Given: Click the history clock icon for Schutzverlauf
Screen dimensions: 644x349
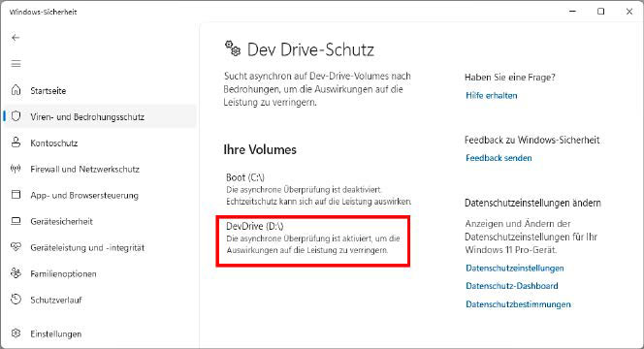Looking at the screenshot, I should [x=16, y=300].
